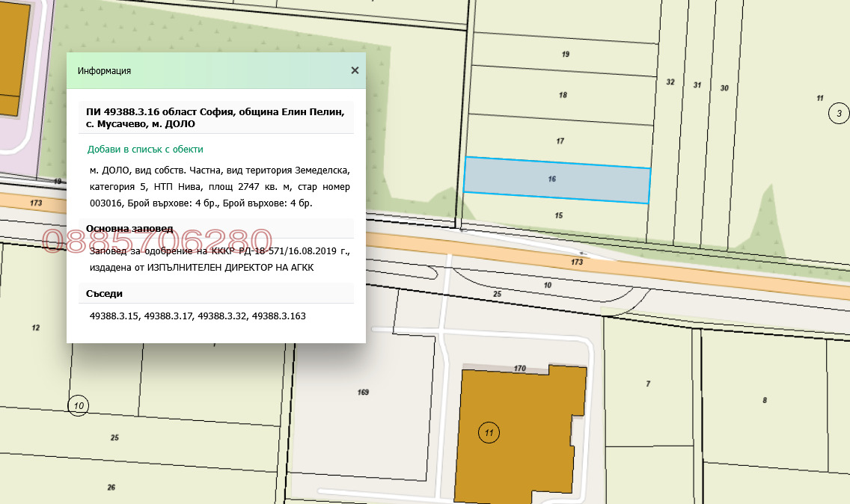Click the Информация popup header bar
The height and width of the screenshot is (504, 850).
[210, 71]
